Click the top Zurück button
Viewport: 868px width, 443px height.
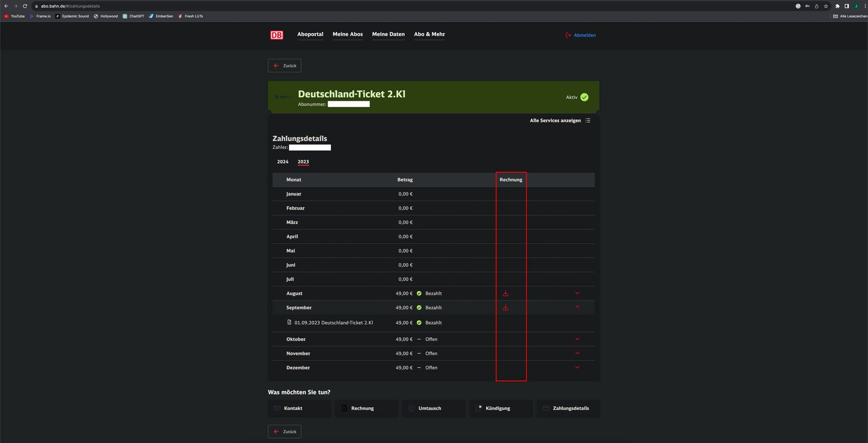pos(285,66)
